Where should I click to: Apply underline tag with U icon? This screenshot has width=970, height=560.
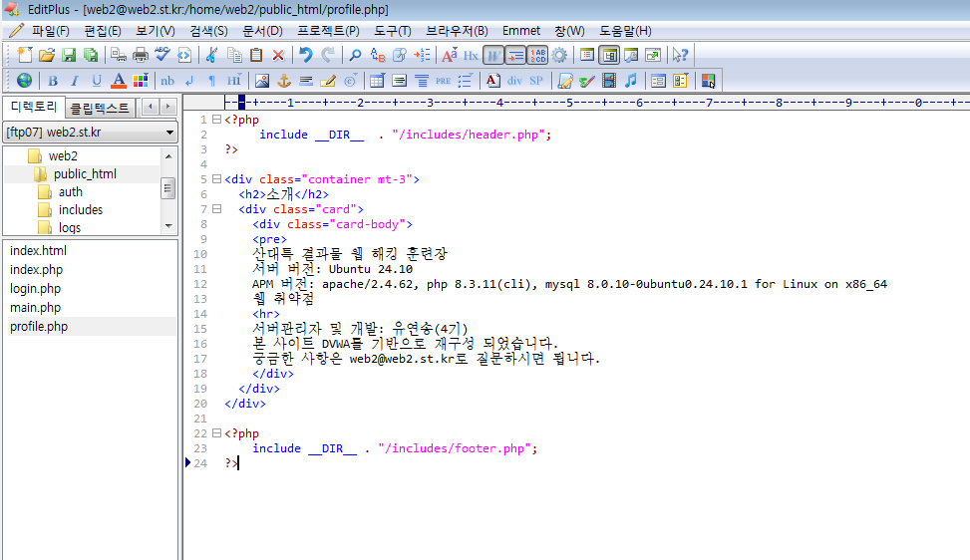[x=97, y=81]
